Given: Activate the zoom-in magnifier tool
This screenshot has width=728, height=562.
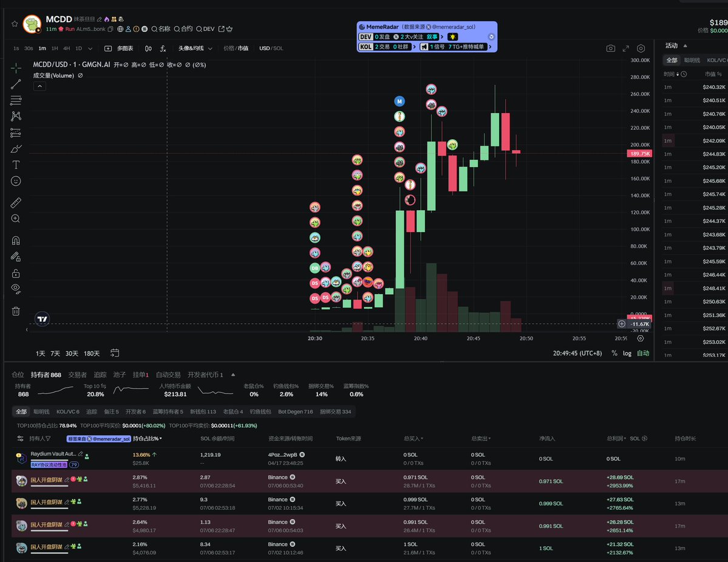Looking at the screenshot, I should pyautogui.click(x=16, y=219).
